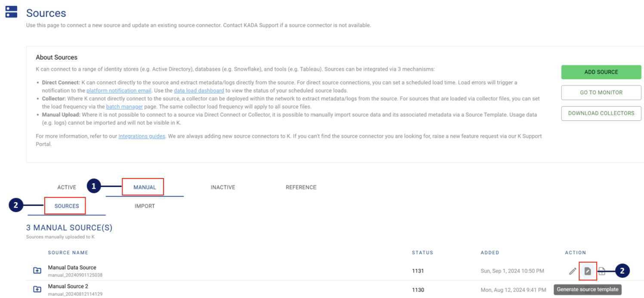Open the Integrations guides link
This screenshot has width=644, height=298.
pos(142,136)
